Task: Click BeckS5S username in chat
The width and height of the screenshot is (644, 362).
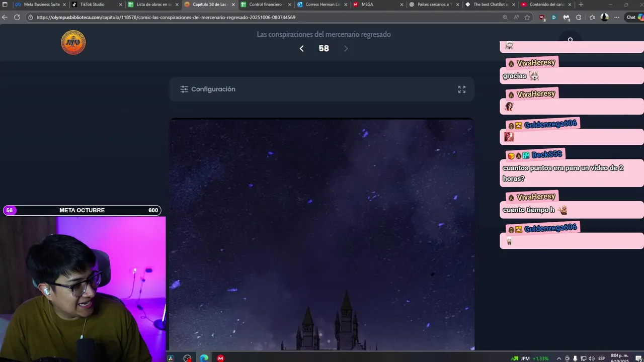Action: 546,155
